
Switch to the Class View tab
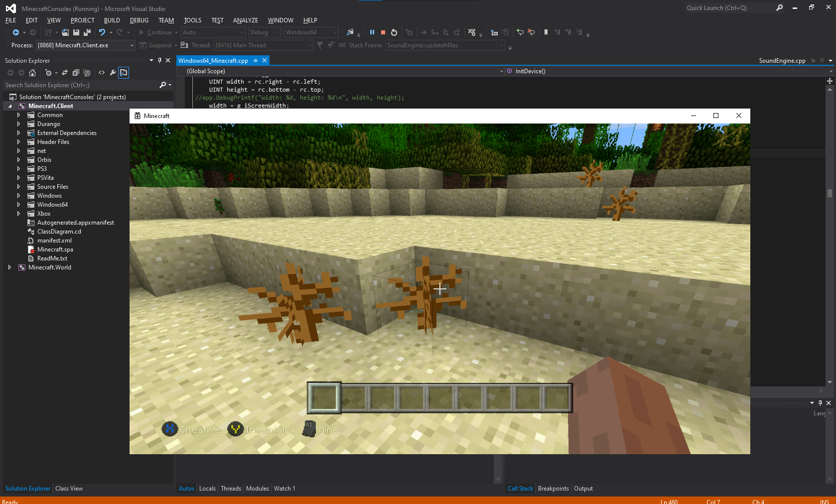(x=69, y=489)
